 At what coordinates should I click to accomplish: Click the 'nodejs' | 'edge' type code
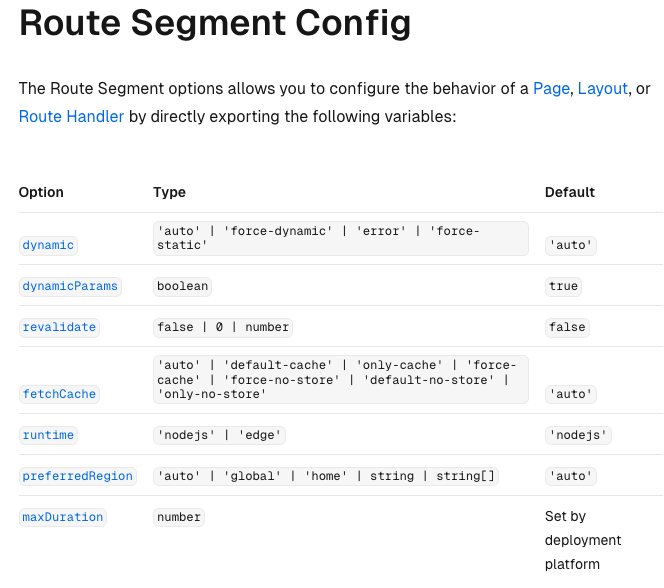click(219, 435)
